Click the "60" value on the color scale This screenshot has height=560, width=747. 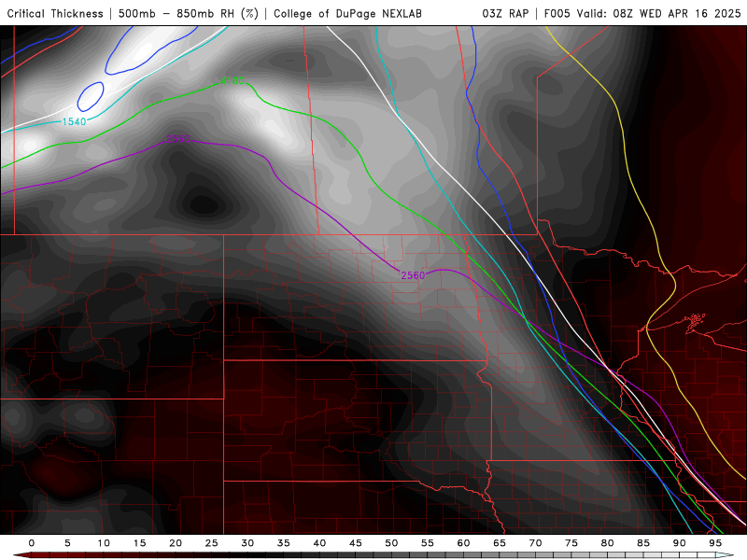(x=463, y=543)
